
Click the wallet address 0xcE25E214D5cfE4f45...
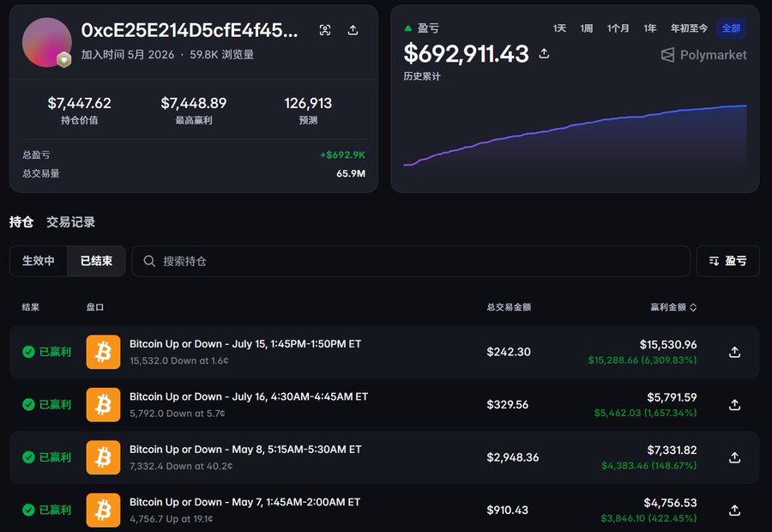190,30
